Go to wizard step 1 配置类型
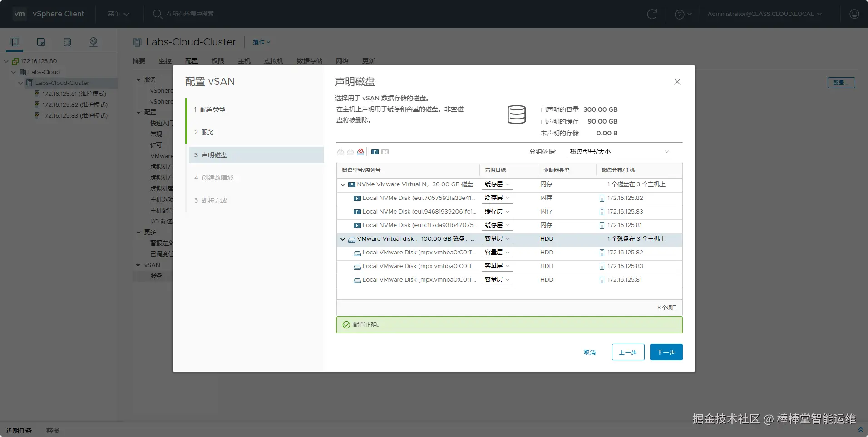This screenshot has width=868, height=437. [256, 109]
